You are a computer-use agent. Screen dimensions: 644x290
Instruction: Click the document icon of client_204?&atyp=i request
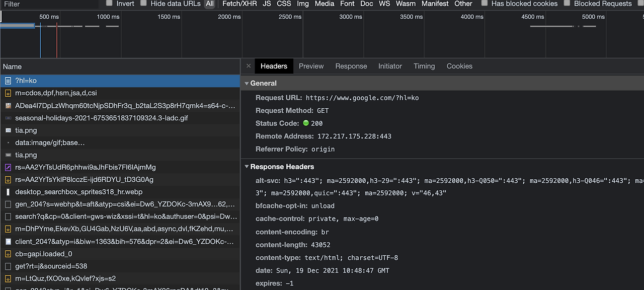coord(8,242)
